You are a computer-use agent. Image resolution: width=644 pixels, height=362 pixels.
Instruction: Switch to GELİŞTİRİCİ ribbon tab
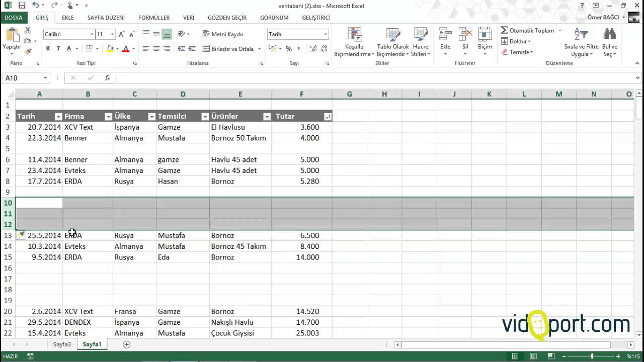pyautogui.click(x=316, y=18)
